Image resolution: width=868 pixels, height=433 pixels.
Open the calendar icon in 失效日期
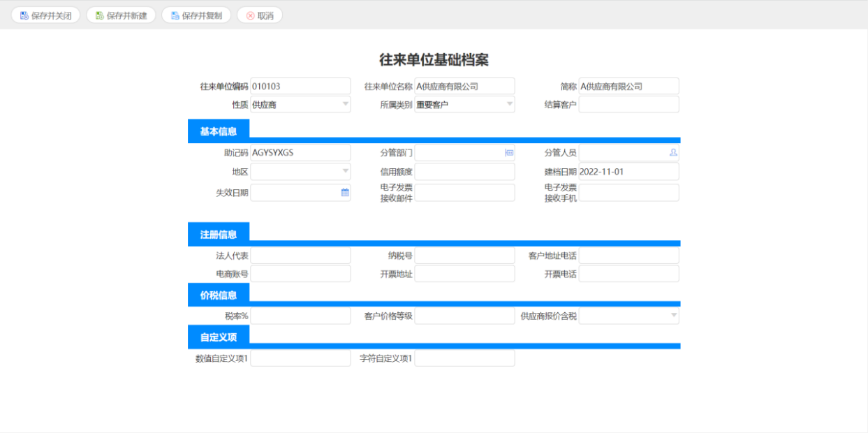(x=345, y=193)
